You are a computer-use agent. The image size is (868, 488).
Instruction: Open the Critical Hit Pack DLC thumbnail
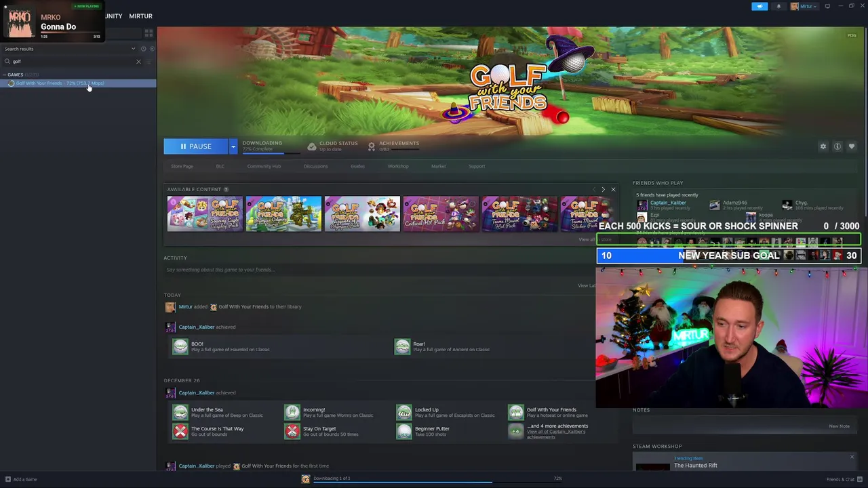441,213
